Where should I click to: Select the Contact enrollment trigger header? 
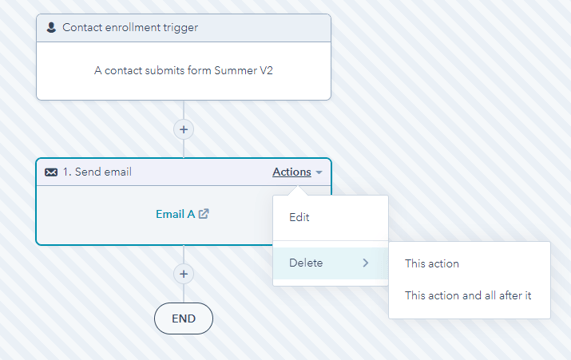(184, 28)
